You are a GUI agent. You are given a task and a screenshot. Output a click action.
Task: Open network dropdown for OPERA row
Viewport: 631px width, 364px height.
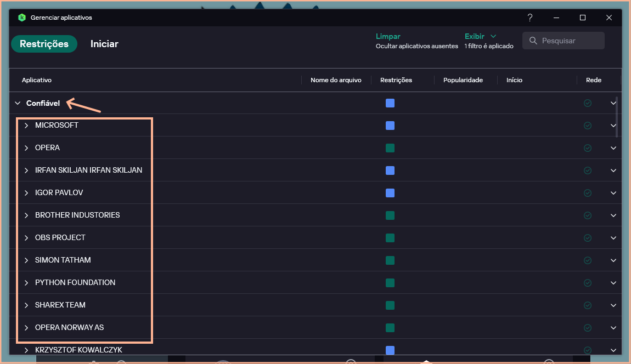613,148
